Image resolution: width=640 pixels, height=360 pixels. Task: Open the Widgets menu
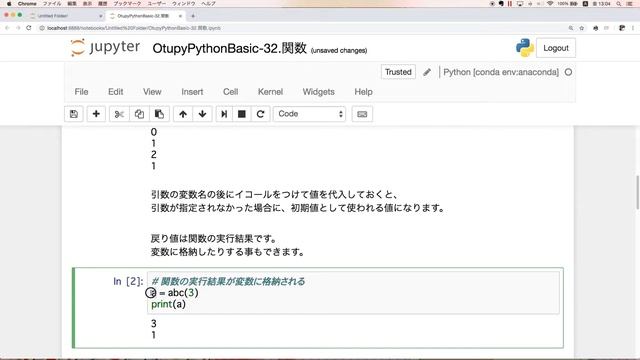pos(318,92)
